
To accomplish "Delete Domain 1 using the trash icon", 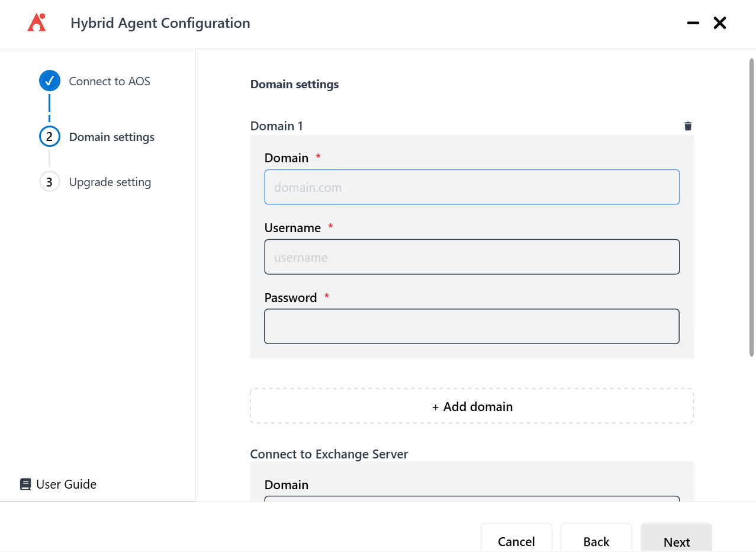I will pyautogui.click(x=687, y=126).
